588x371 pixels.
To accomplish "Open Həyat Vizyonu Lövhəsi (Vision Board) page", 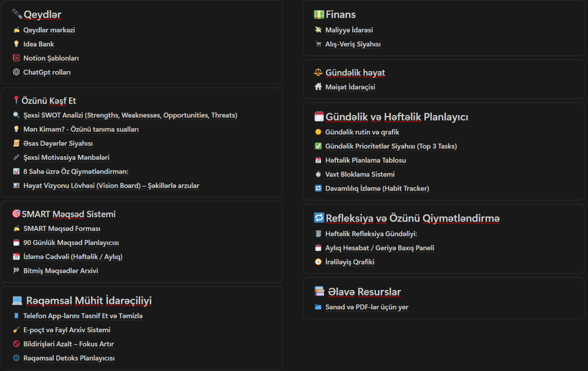I will (111, 186).
